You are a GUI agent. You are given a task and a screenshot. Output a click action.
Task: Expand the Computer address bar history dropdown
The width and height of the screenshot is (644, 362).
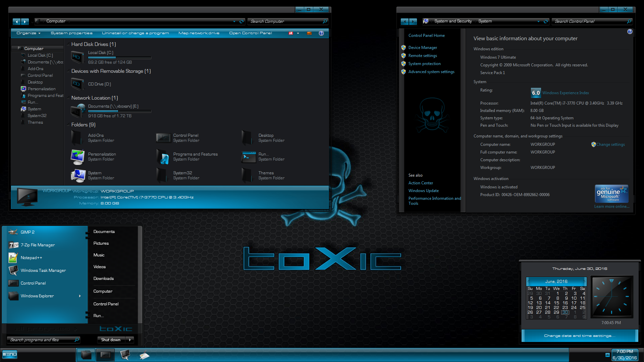pyautogui.click(x=234, y=21)
